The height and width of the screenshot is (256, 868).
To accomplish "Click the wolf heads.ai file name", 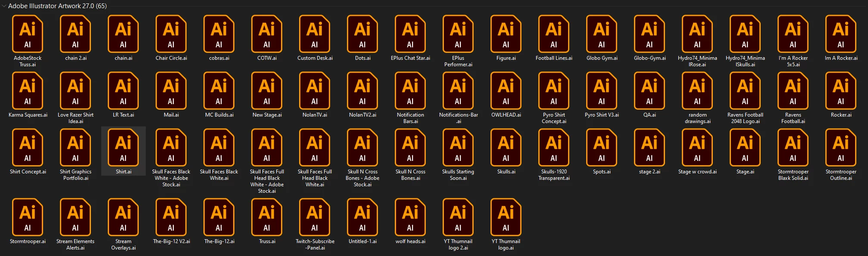I will coord(410,241).
